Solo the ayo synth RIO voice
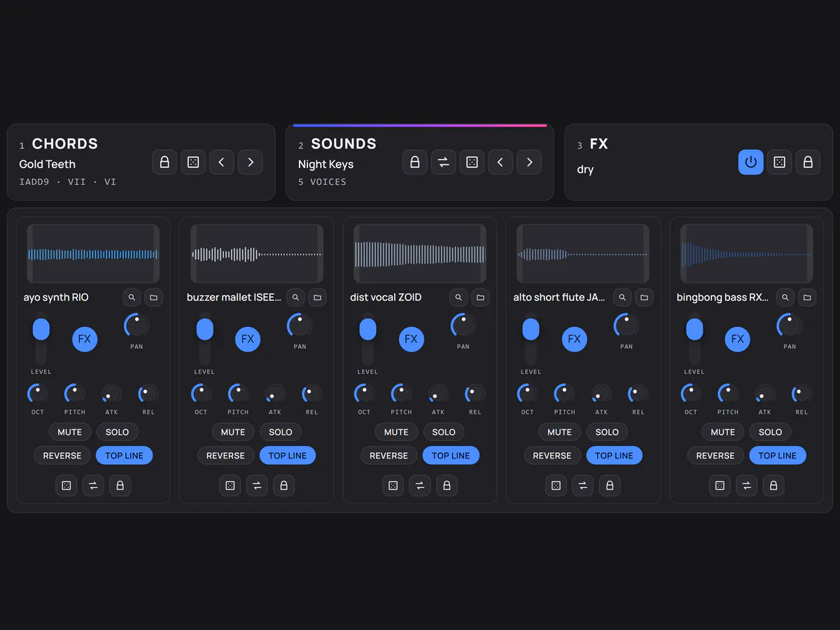Image resolution: width=840 pixels, height=630 pixels. pos(117,432)
